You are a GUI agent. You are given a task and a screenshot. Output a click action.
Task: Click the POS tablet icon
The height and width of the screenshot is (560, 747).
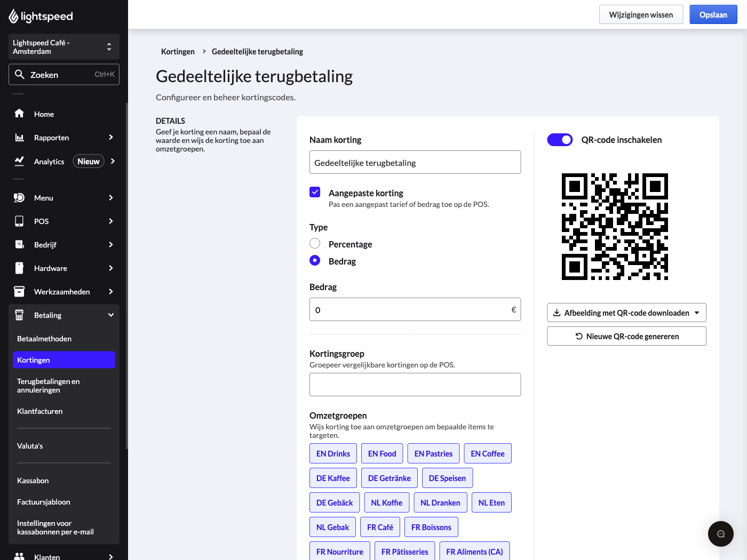pos(19,221)
